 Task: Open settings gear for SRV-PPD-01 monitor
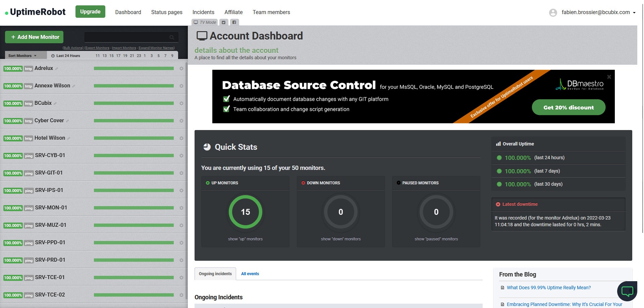(x=181, y=243)
